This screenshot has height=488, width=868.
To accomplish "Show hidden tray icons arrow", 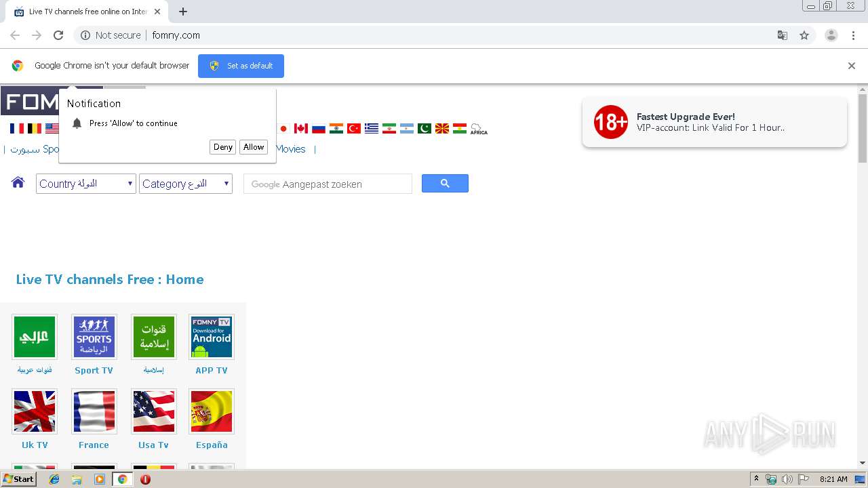I will 757,479.
